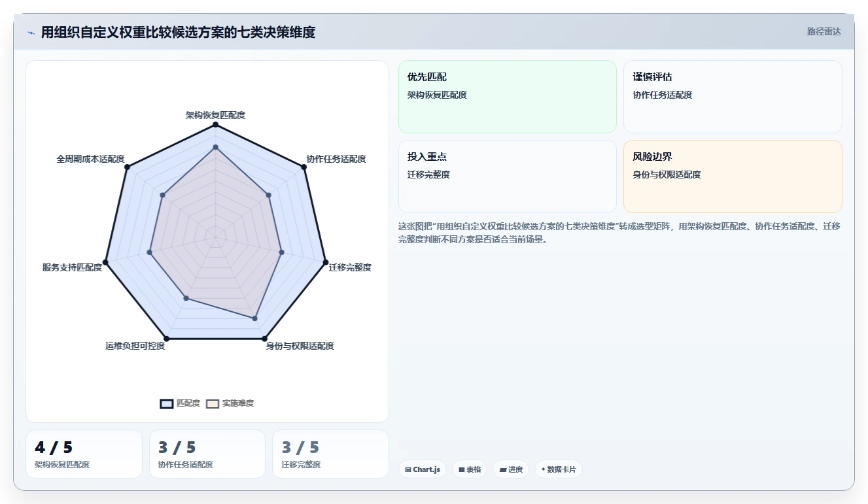The image size is (868, 504).
Task: Click inner 实施难度 point on 运维负担可控度 axis
Action: 186,298
